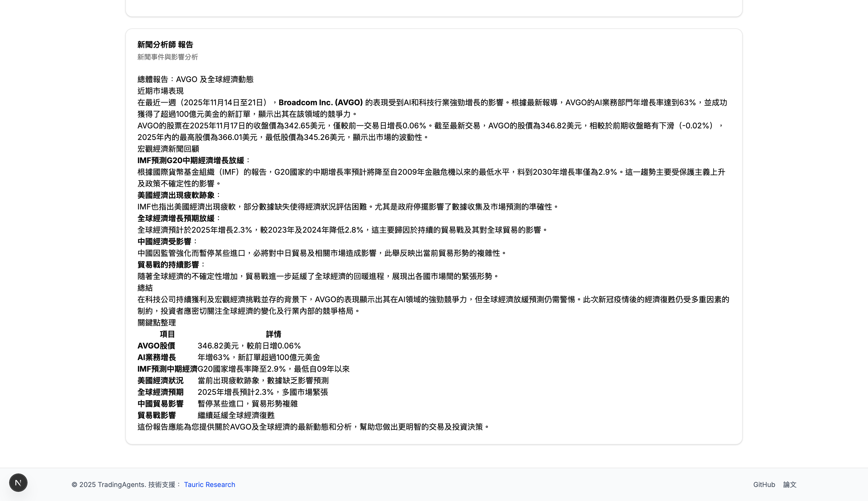
Task: Click the 項目 table column header
Action: pos(167,334)
